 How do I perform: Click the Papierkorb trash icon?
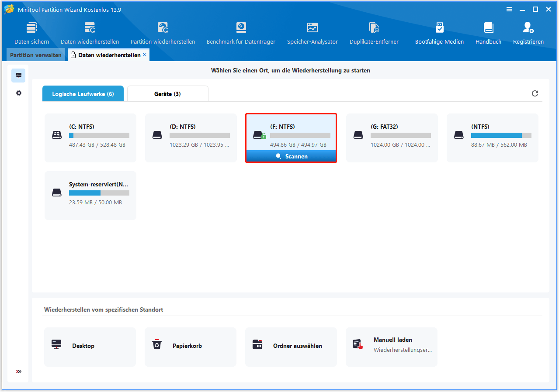(x=157, y=344)
